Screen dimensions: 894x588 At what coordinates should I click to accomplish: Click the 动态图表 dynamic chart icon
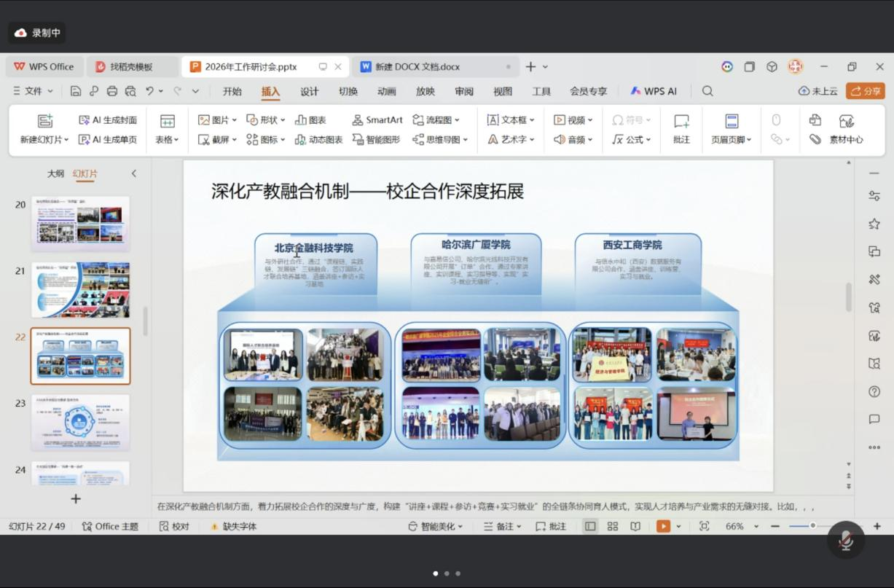(300, 139)
